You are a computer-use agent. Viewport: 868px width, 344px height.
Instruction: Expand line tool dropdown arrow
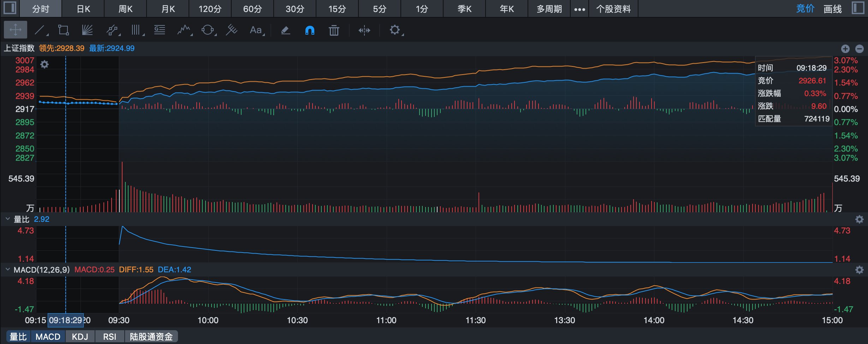pyautogui.click(x=47, y=35)
